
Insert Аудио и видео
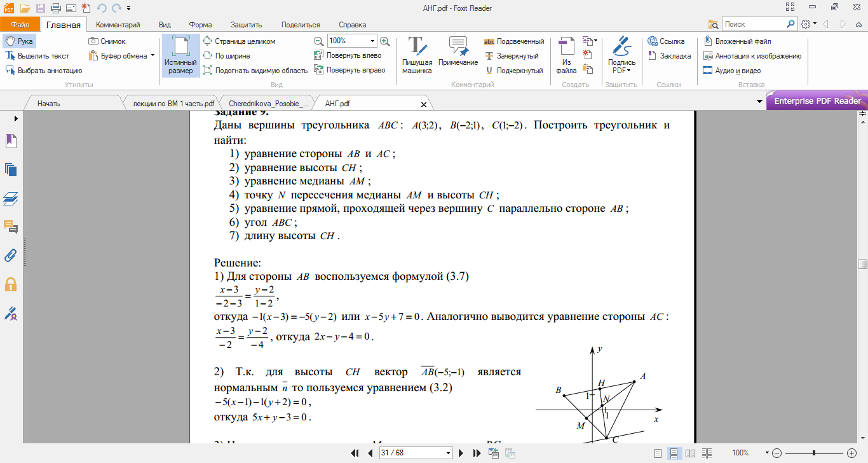click(x=731, y=71)
